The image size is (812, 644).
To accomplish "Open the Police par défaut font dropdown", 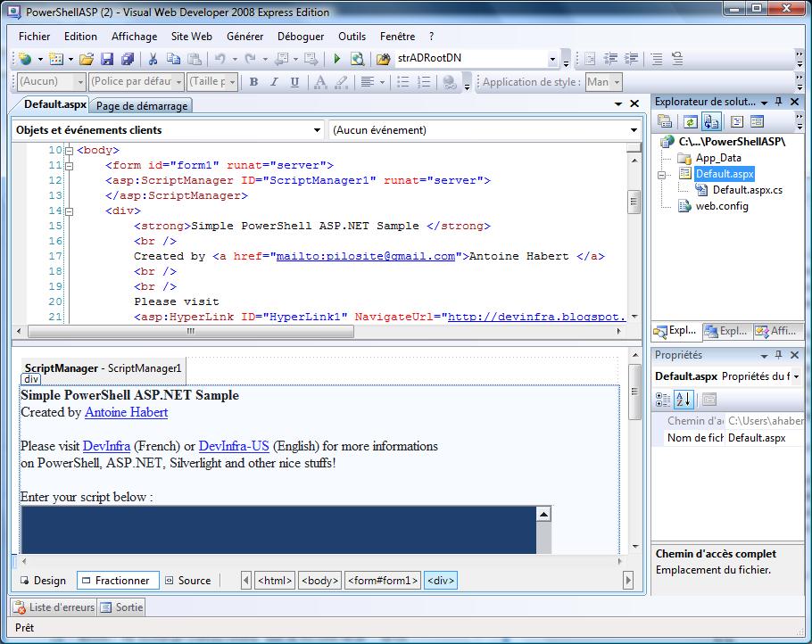I will (178, 82).
